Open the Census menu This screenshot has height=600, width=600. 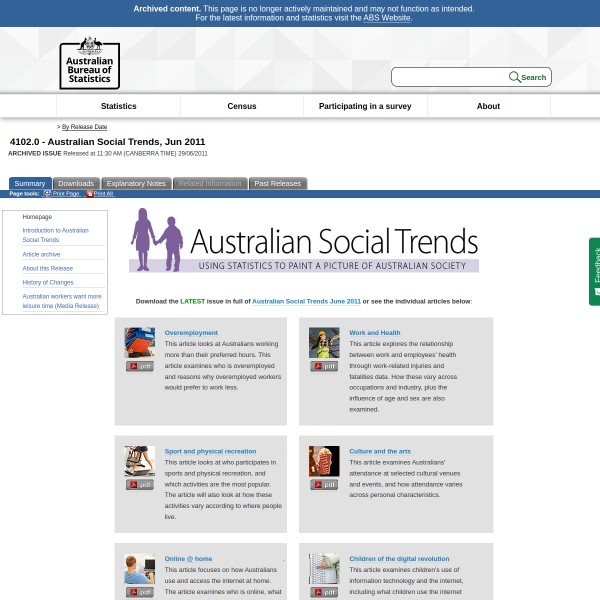coord(242,106)
